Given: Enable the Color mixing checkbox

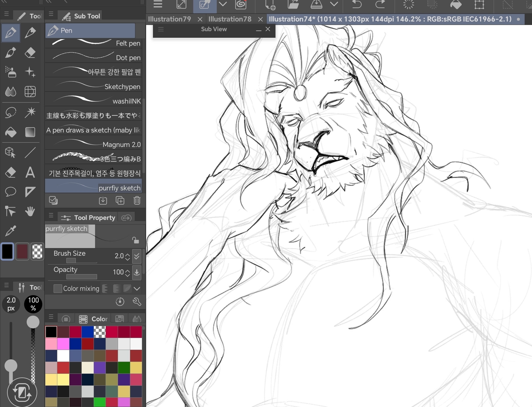Looking at the screenshot, I should point(58,289).
